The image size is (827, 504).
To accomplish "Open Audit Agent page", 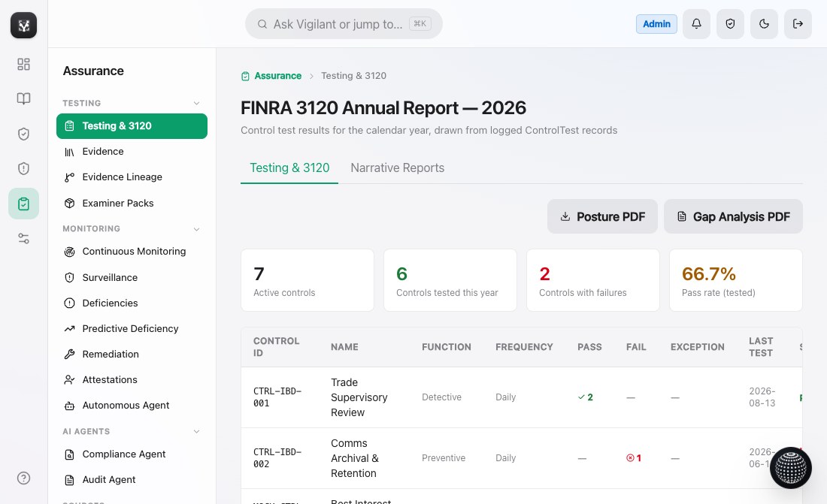I will (132, 480).
